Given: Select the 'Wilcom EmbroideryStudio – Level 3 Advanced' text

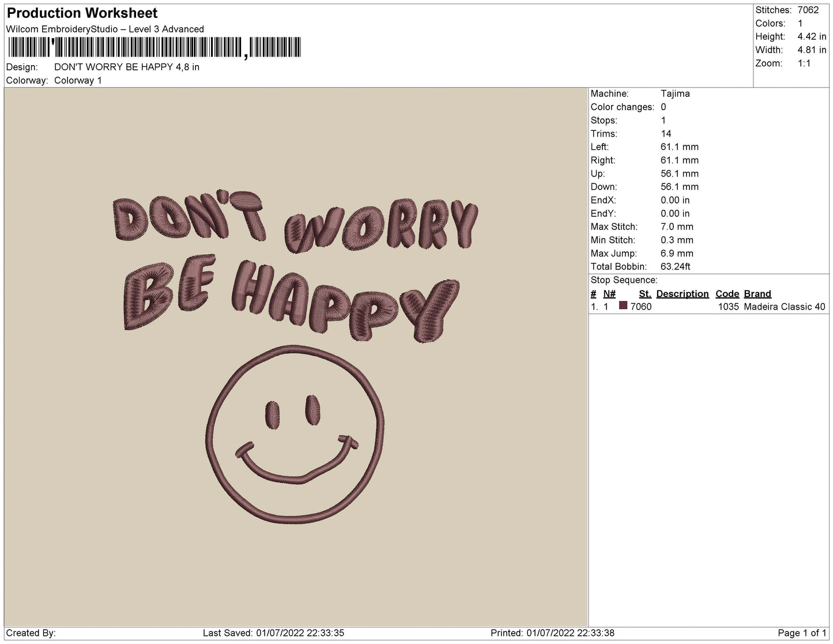Looking at the screenshot, I should point(105,29).
